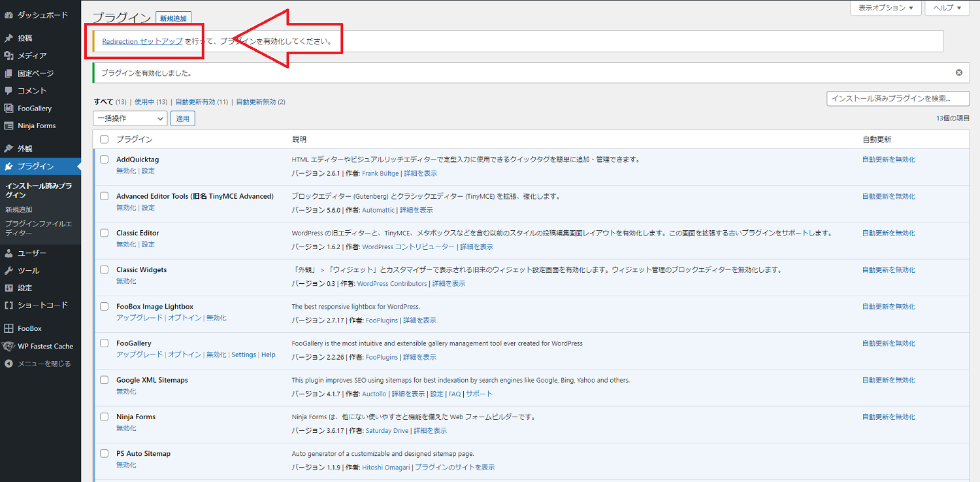Check the Advanced Editor Tools checkbox
980x482 pixels.
coord(104,196)
